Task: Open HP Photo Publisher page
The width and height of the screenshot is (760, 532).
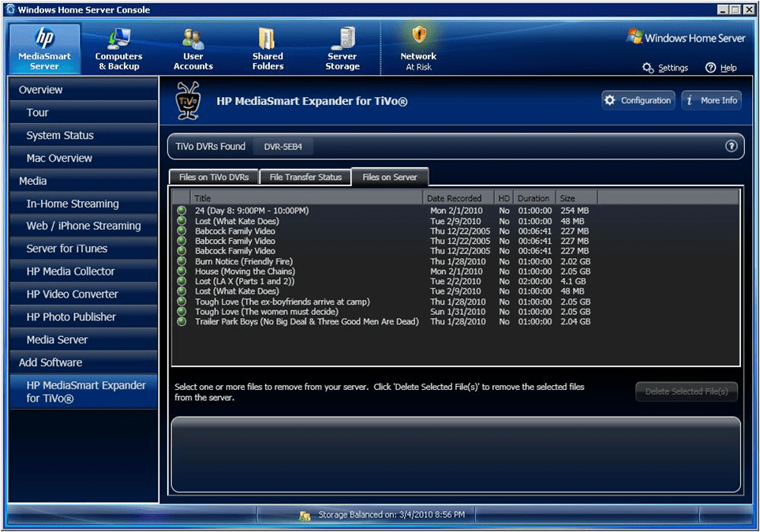Action: (84, 317)
